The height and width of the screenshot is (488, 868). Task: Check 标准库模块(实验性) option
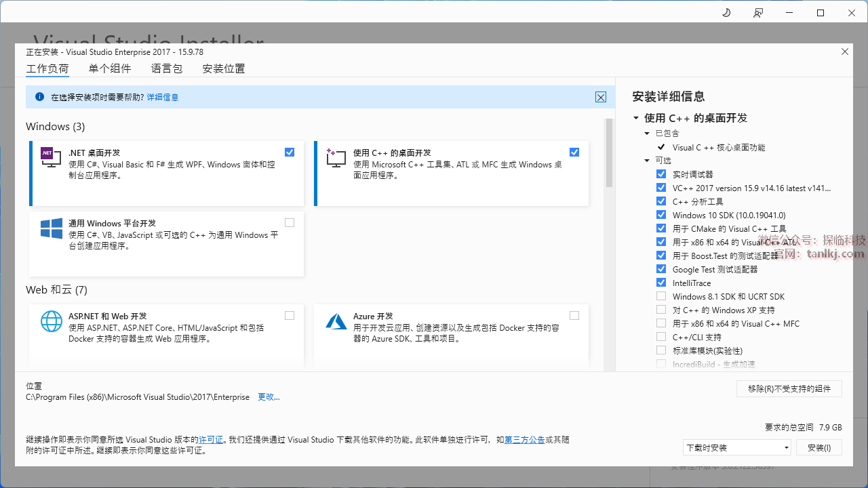(x=661, y=350)
